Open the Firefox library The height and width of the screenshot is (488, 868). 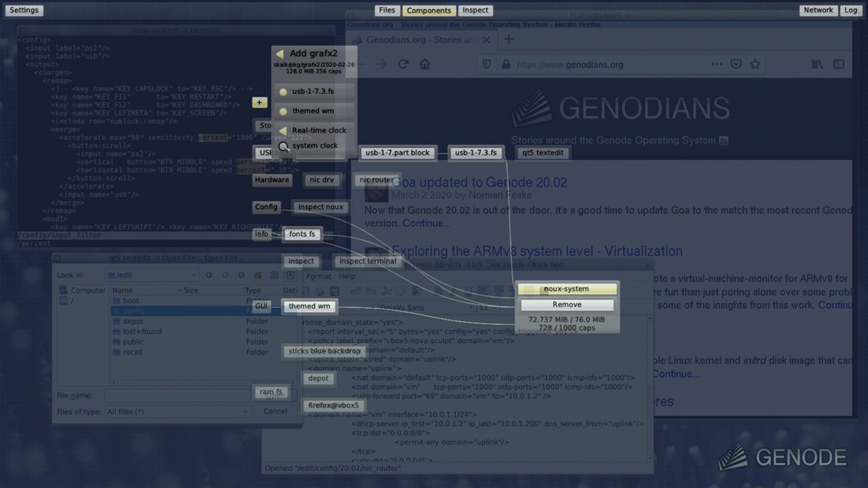(x=817, y=64)
